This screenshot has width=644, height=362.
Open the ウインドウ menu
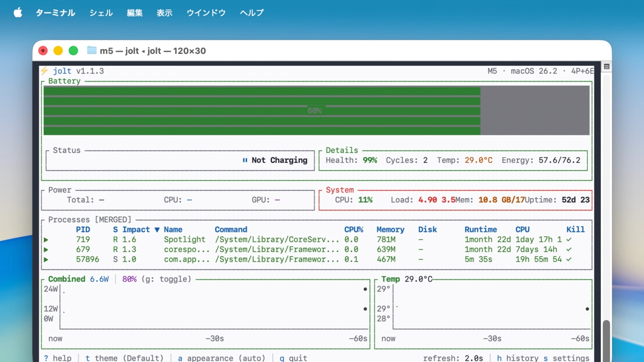point(206,13)
